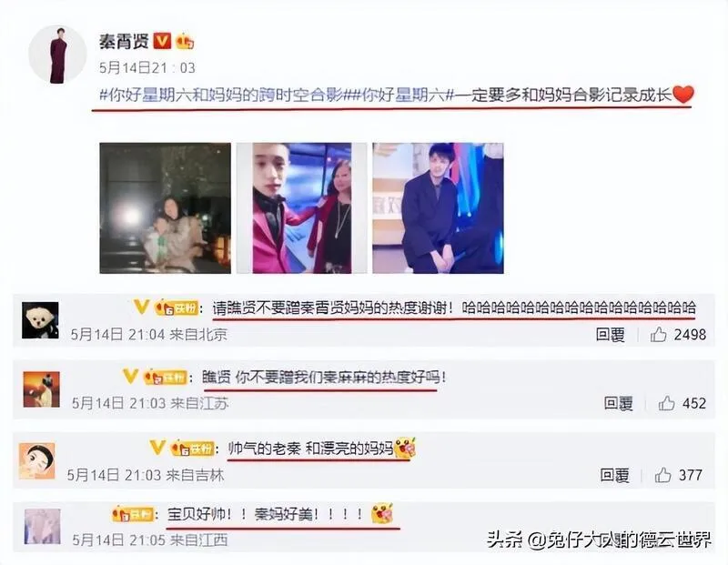This screenshot has height=565, width=728.
Task: Click the 铁粉 badge on the Beijing comment
Action: 177,308
